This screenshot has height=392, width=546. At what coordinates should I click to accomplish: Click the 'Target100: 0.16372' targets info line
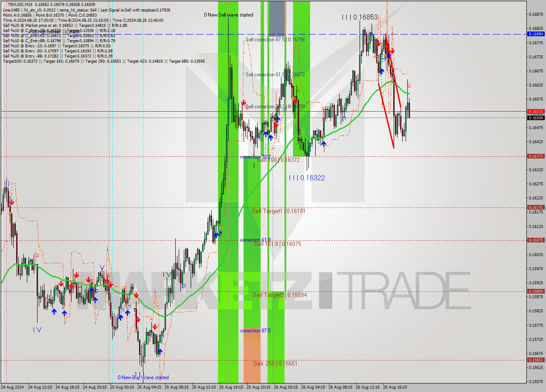click(104, 61)
